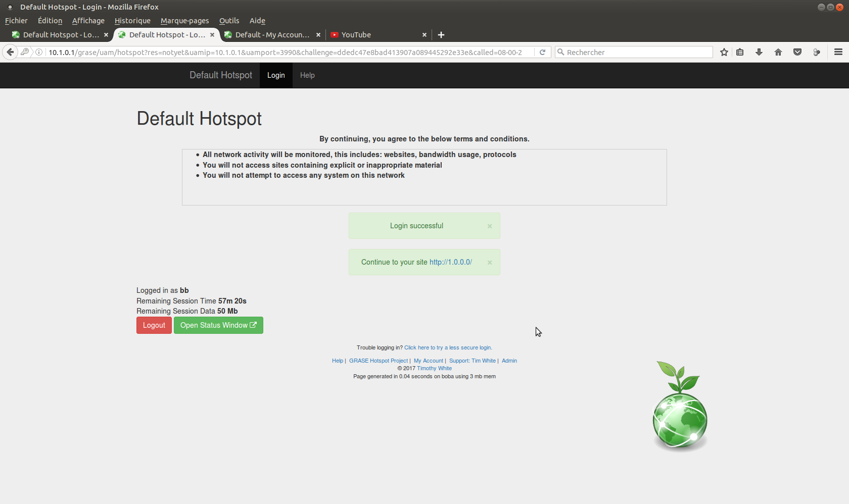Open the Admin footer link

509,361
